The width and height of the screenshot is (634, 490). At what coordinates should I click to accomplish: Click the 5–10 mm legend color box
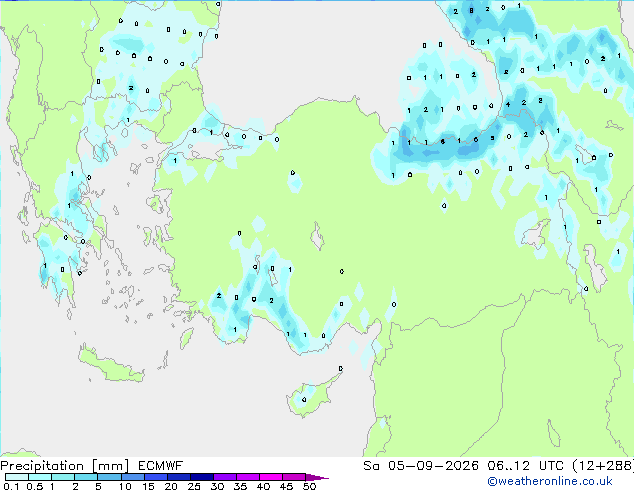109,477
